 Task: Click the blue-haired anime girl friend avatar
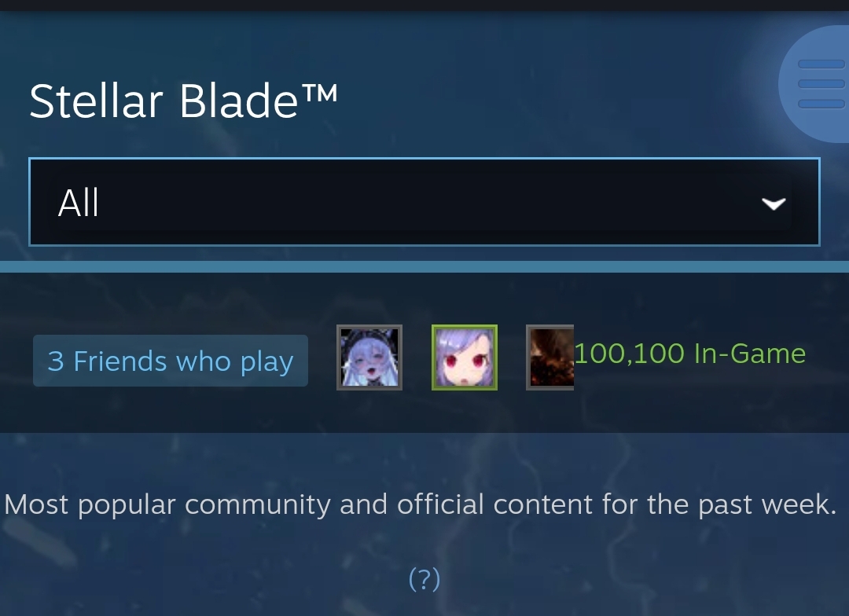pos(369,357)
